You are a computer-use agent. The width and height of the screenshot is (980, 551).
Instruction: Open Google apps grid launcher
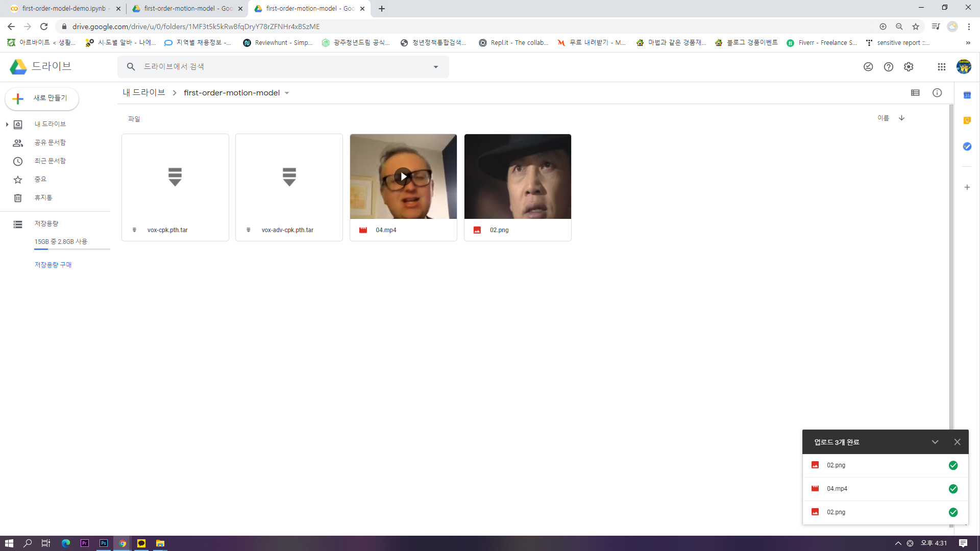coord(942,67)
